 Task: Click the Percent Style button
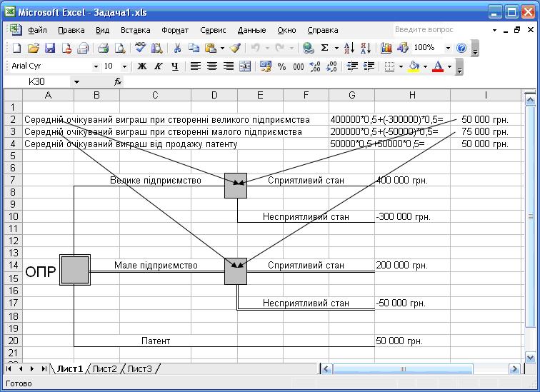point(281,66)
